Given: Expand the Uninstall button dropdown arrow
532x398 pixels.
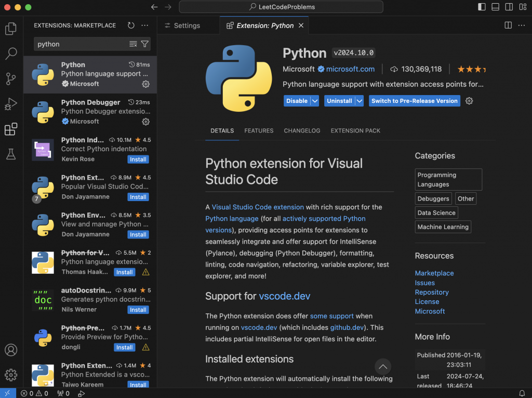Looking at the screenshot, I should tap(359, 101).
